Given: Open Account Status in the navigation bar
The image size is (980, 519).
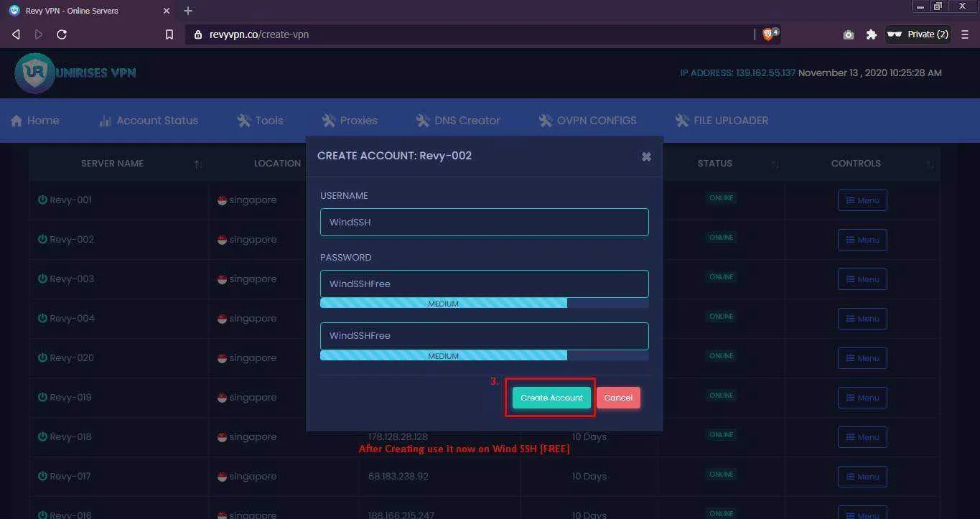Looking at the screenshot, I should (149, 121).
